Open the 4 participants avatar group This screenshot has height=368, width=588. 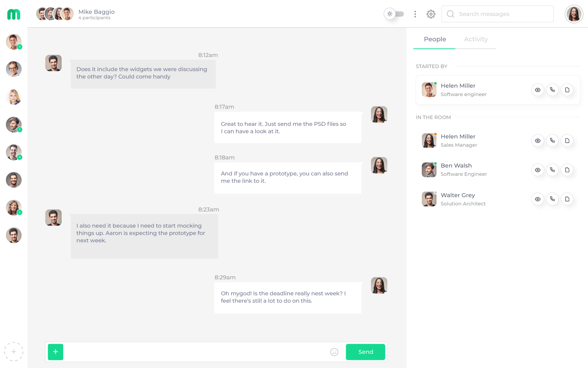[54, 14]
